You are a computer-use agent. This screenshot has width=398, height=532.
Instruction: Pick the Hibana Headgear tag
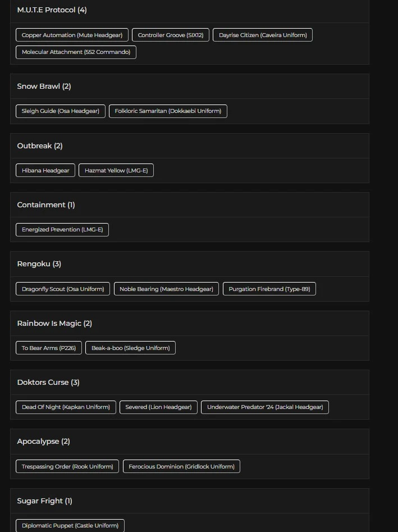tap(45, 170)
